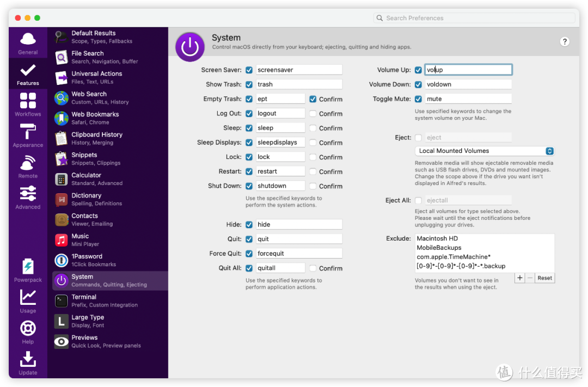This screenshot has width=588, height=387.
Task: Toggle the Hide keyword checkbox
Action: (249, 225)
